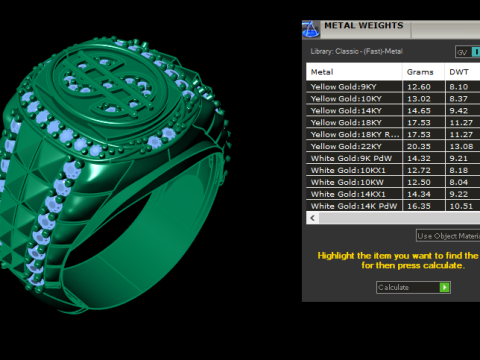Viewport: 480px width, 360px height.
Task: Select the Yellow Gold:18KY R... row
Action: pyautogui.click(x=393, y=134)
